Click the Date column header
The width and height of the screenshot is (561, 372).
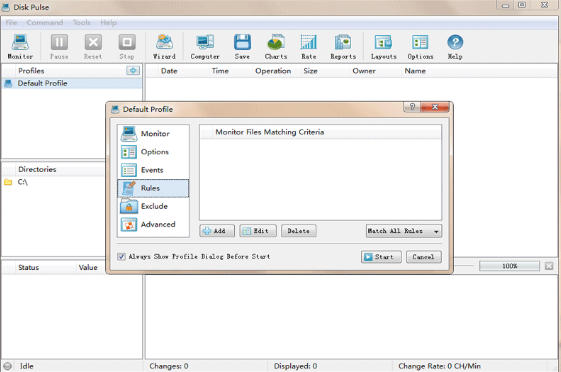[169, 71]
